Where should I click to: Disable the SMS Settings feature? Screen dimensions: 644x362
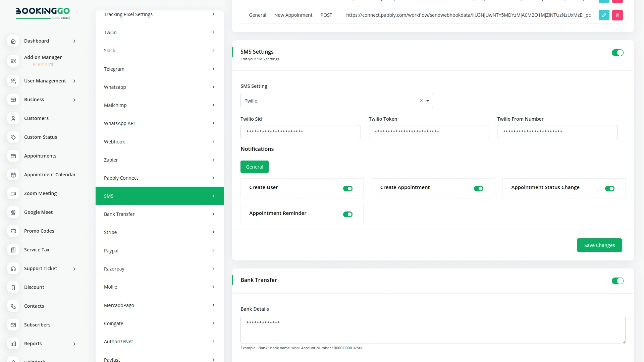point(618,53)
